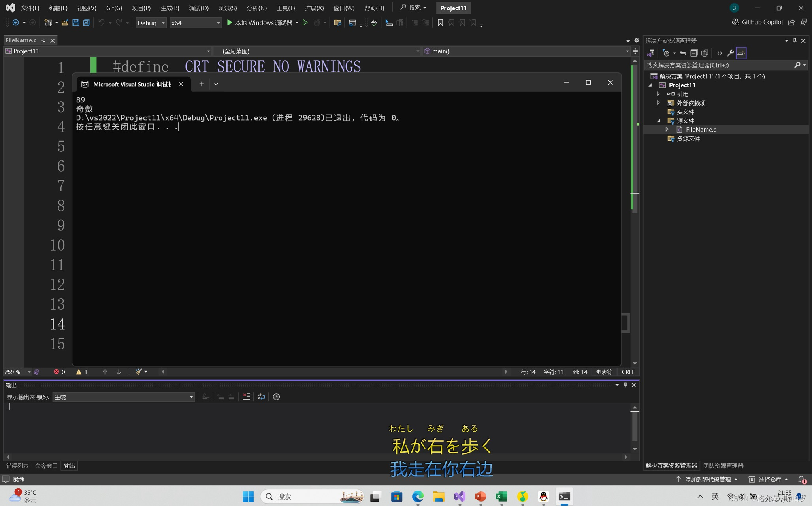
Task: Close the Microsoft Visual Studio debug console tab
Action: [181, 84]
